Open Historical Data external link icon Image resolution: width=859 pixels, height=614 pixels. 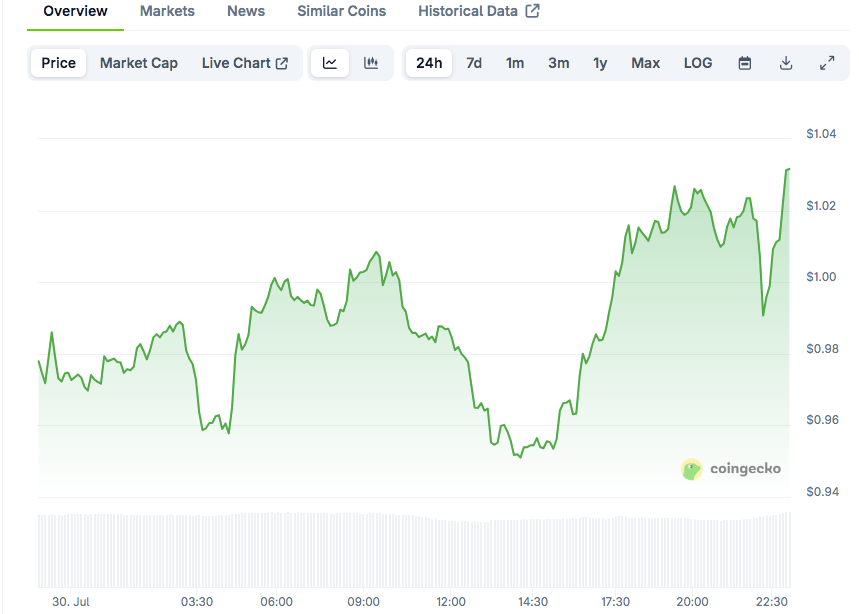pyautogui.click(x=532, y=11)
